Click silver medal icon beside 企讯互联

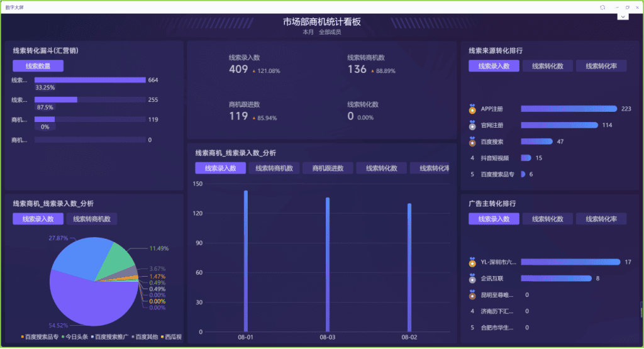click(x=472, y=279)
